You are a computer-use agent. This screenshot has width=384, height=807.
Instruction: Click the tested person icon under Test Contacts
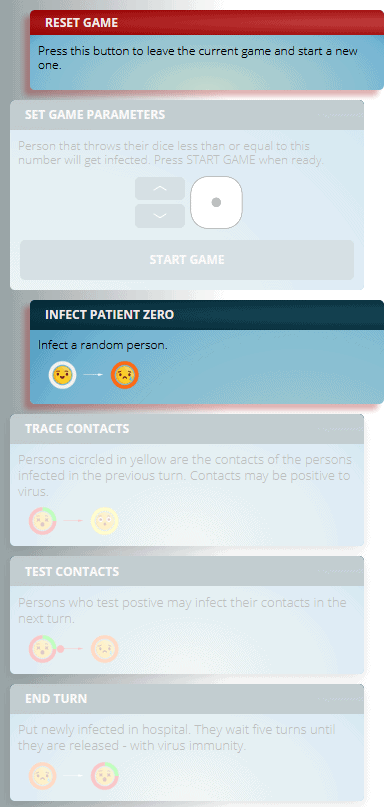click(x=43, y=649)
